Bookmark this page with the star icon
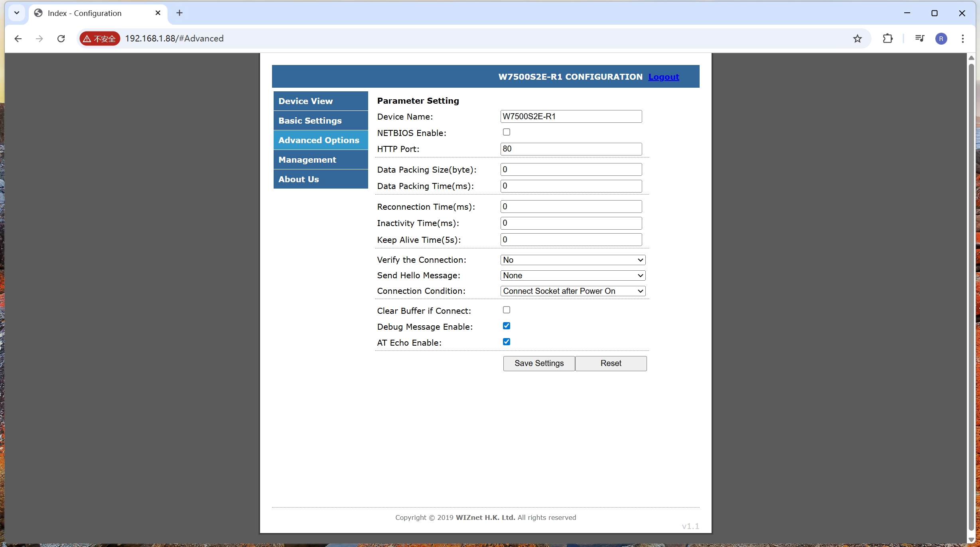980x547 pixels. pos(857,39)
